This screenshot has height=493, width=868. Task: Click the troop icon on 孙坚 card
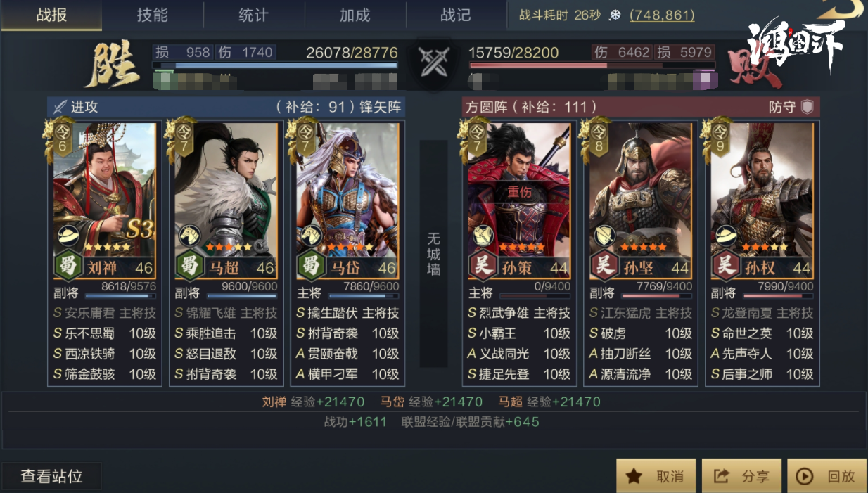pos(604,236)
